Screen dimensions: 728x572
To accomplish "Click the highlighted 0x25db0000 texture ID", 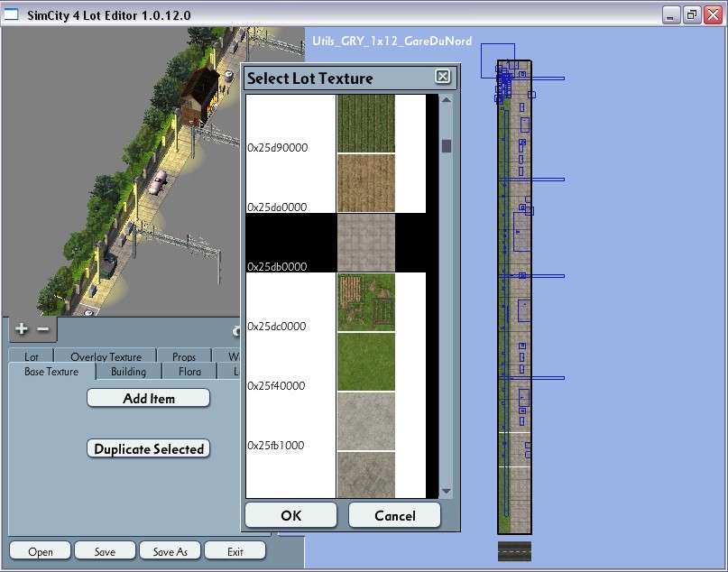I will (x=277, y=266).
